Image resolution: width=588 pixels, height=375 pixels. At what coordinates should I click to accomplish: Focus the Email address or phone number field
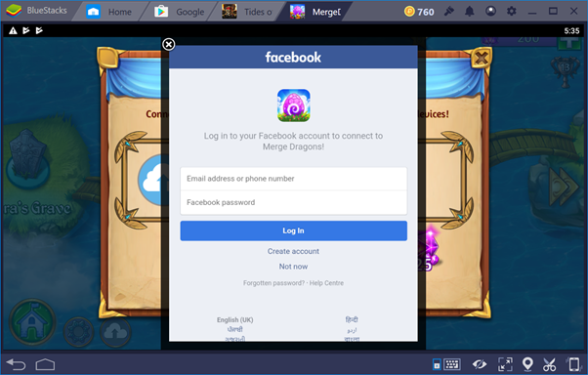pyautogui.click(x=294, y=179)
